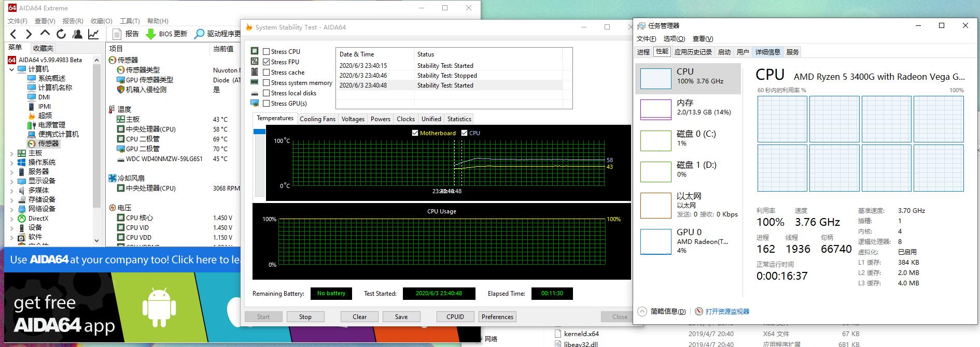The height and width of the screenshot is (347, 980).
Task: Click the temperature graph vertical scale slider
Action: click(x=259, y=132)
